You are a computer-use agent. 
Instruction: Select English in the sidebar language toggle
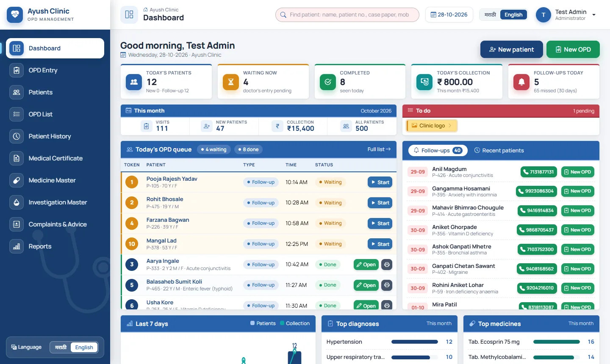click(84, 347)
